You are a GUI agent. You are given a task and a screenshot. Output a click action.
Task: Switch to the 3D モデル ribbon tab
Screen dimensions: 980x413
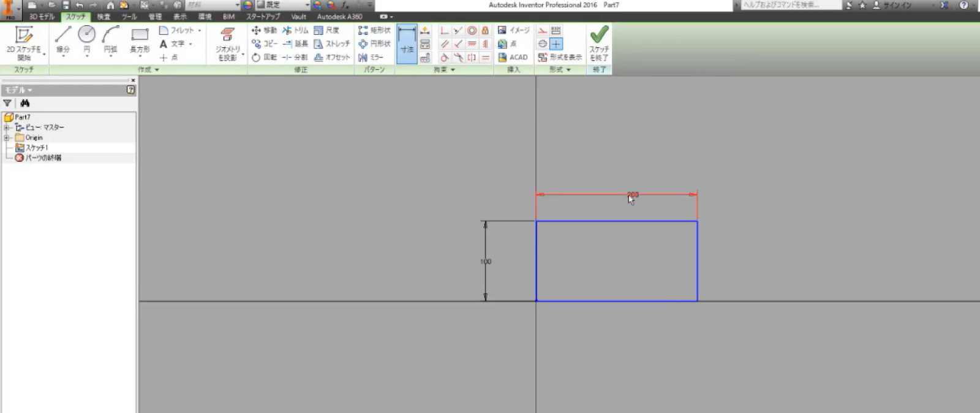click(42, 17)
